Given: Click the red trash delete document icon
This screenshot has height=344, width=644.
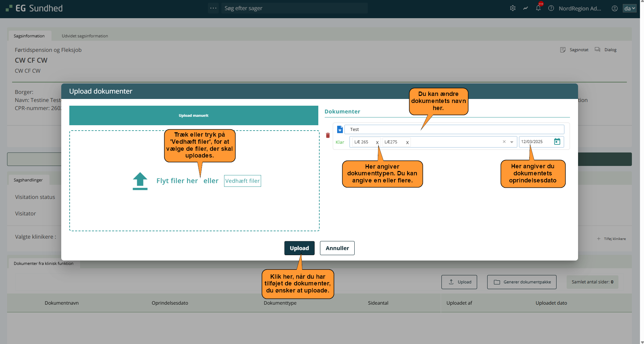Looking at the screenshot, I should click(328, 135).
